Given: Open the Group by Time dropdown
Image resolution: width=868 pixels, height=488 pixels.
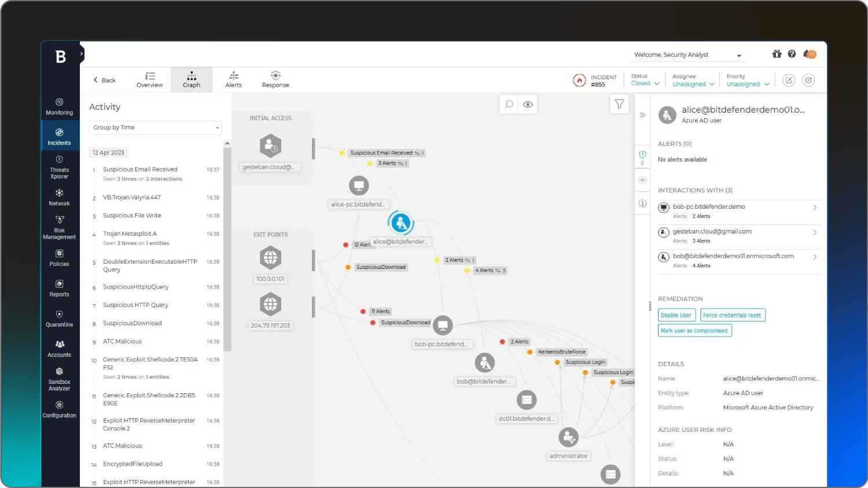Looking at the screenshot, I should (x=155, y=127).
